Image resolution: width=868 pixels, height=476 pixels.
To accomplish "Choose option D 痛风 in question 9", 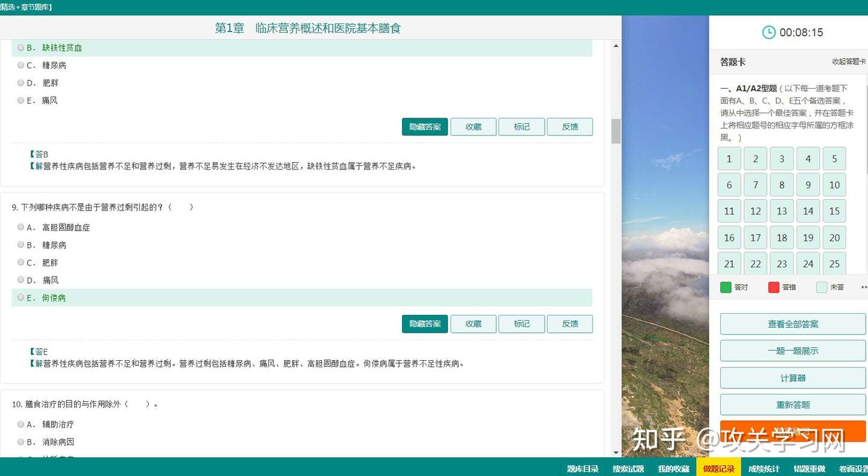I will coord(21,280).
